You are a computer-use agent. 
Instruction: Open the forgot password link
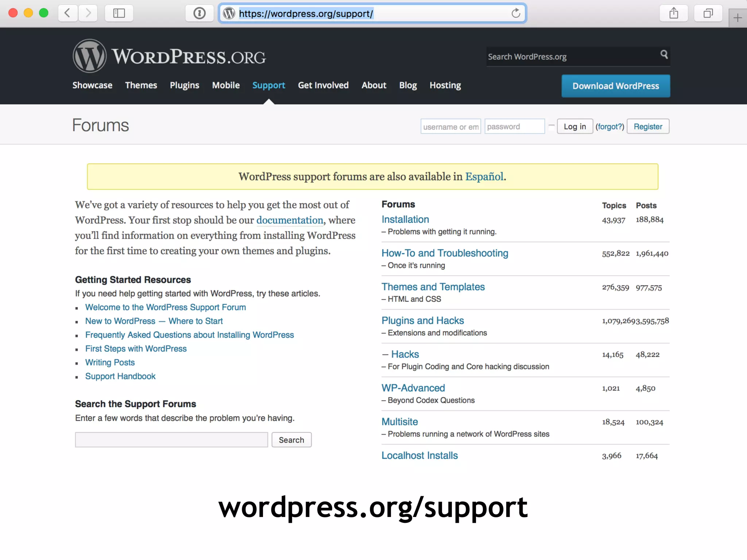pos(610,127)
